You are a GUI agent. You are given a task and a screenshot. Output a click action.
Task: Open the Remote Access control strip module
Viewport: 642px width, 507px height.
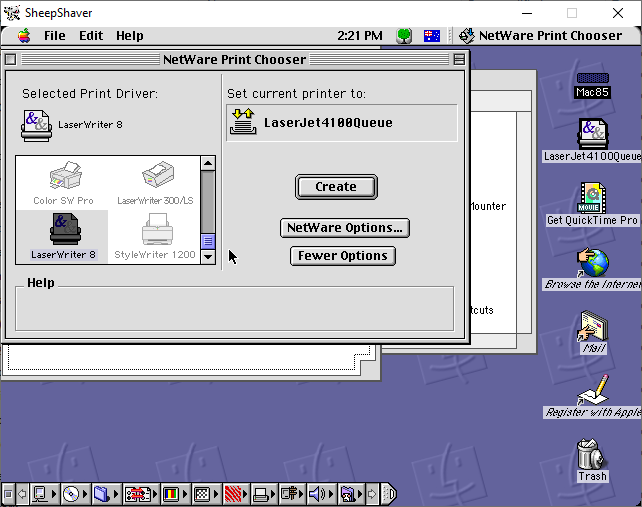292,494
